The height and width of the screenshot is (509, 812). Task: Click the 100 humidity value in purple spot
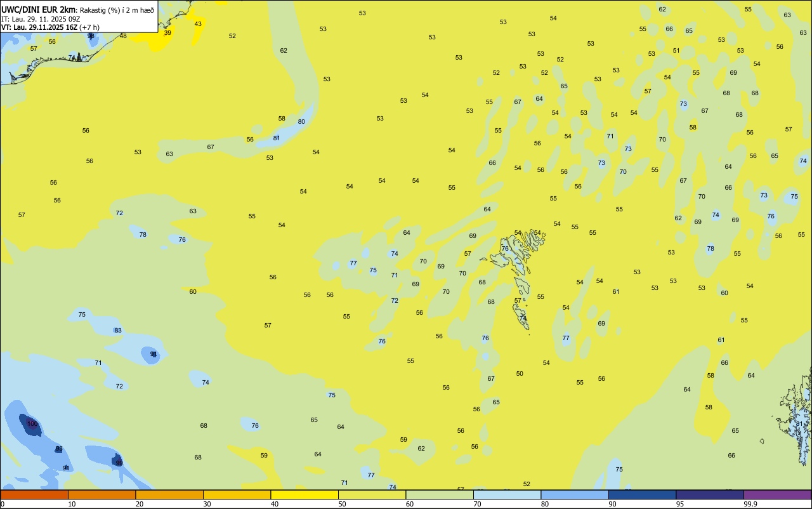point(32,424)
